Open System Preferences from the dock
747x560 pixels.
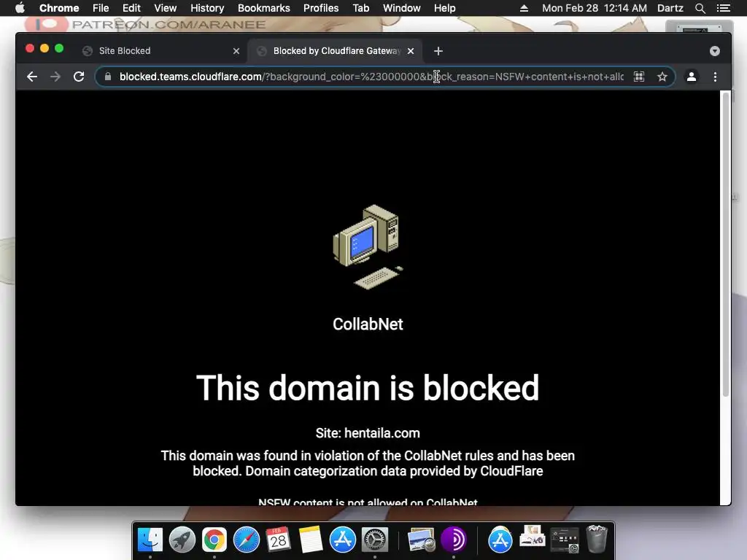(375, 540)
